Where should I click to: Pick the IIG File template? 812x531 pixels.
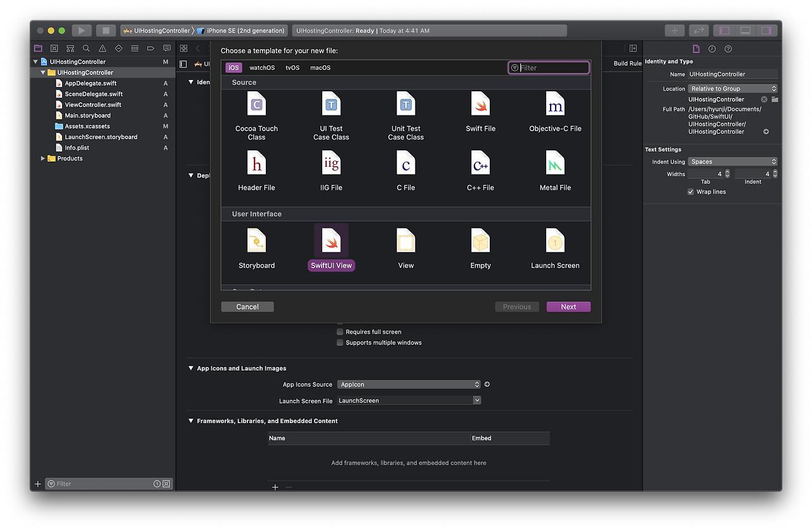tap(331, 171)
